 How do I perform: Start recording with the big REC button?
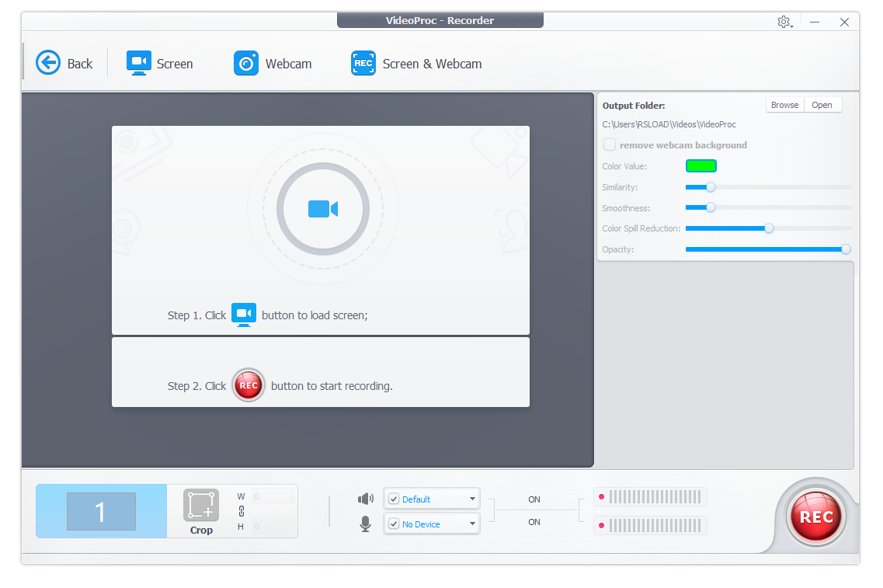(816, 517)
